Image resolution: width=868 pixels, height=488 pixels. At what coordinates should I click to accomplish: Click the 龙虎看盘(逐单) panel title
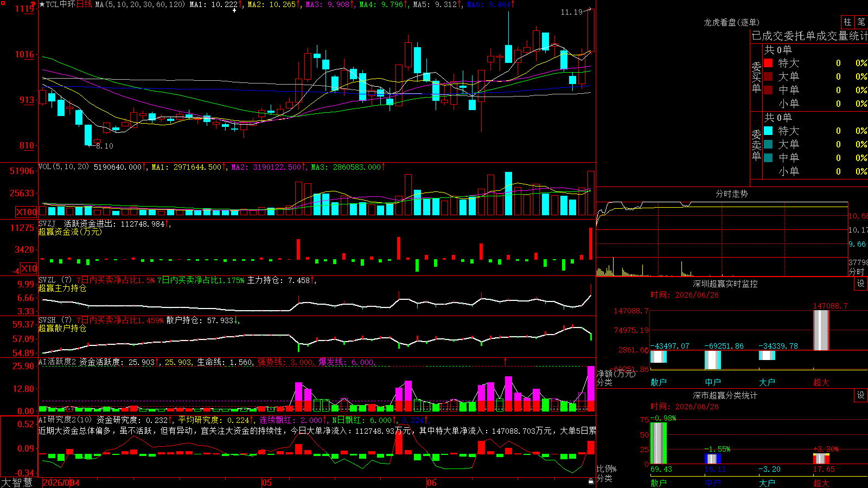click(x=731, y=22)
